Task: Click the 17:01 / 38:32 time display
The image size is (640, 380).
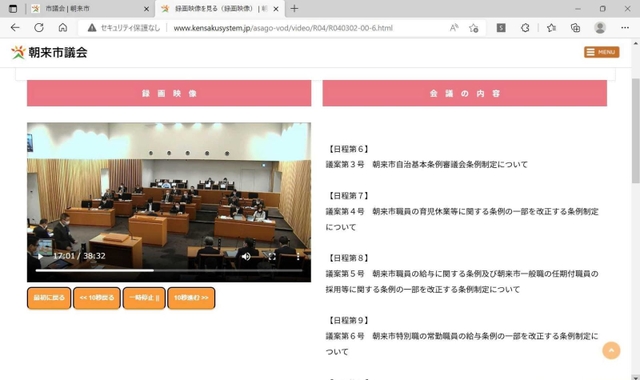Action: [x=79, y=256]
